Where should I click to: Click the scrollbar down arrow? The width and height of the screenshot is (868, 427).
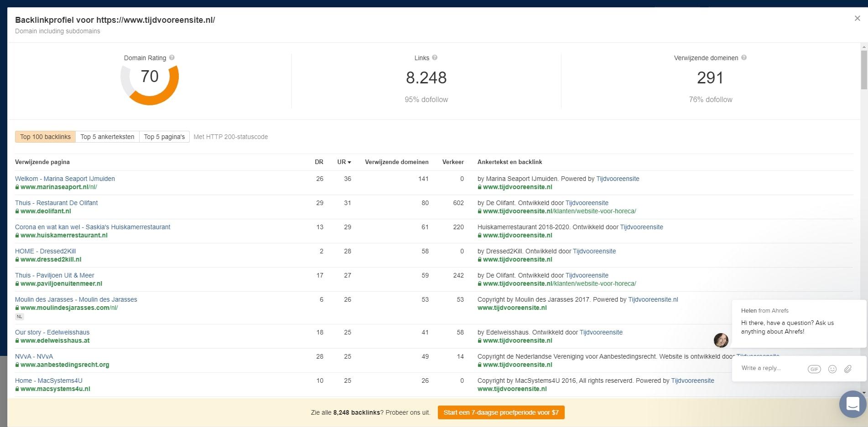tap(864, 393)
